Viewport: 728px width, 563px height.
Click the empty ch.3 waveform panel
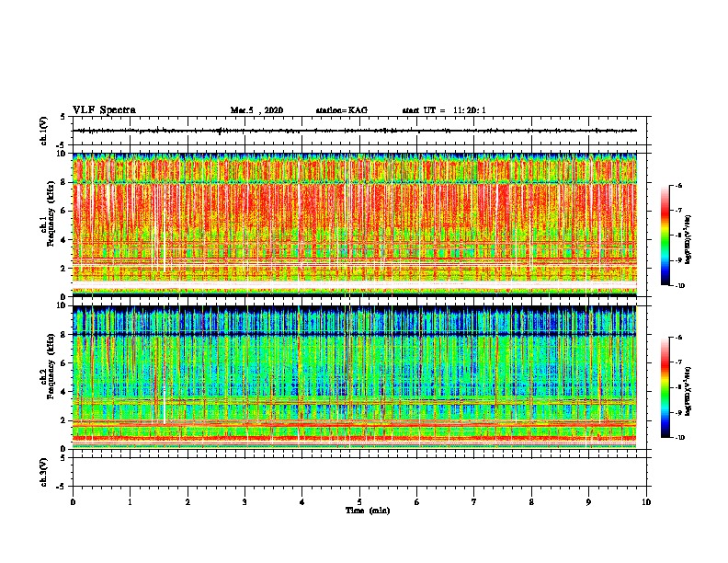[359, 472]
